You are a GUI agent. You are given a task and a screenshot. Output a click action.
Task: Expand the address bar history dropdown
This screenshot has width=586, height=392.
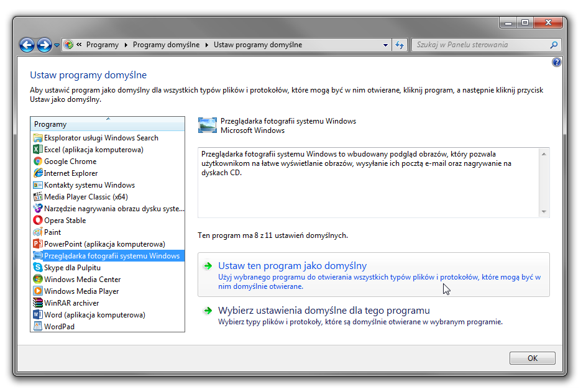tap(385, 45)
